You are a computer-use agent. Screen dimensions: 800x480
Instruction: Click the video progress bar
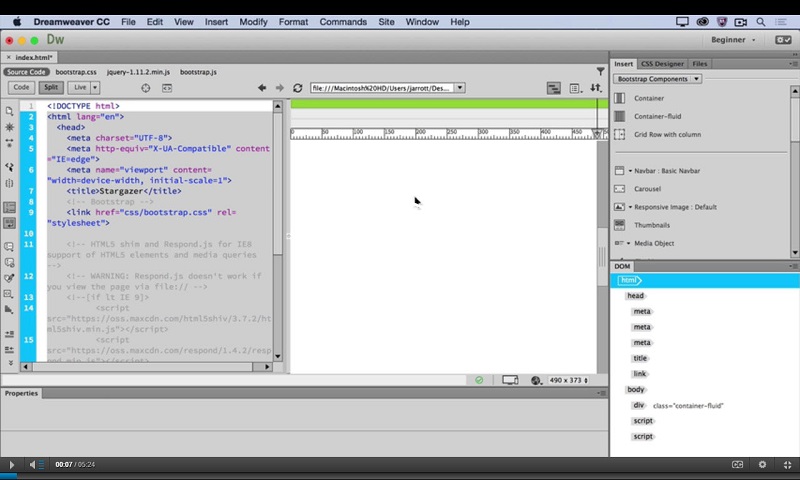pyautogui.click(x=400, y=477)
